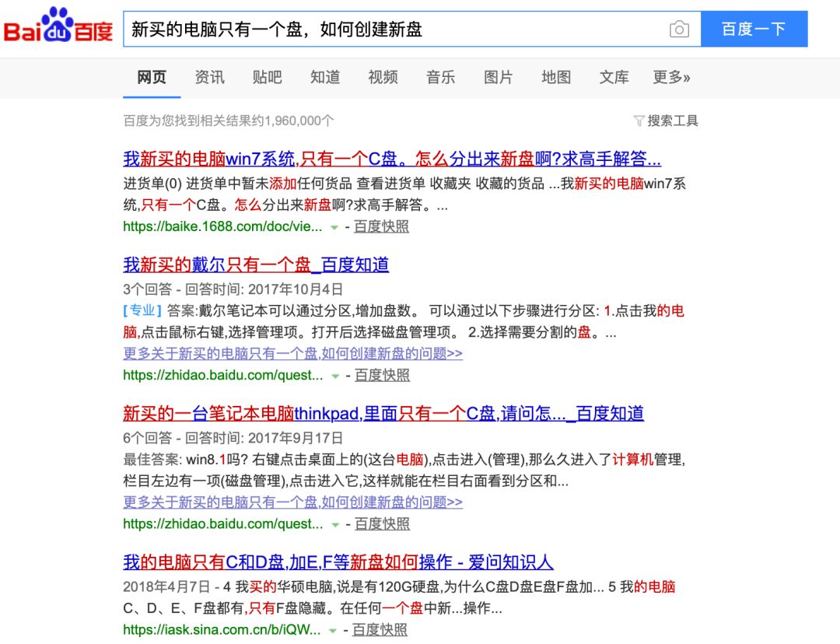Click 更多关于 link under the Dell result

293,354
